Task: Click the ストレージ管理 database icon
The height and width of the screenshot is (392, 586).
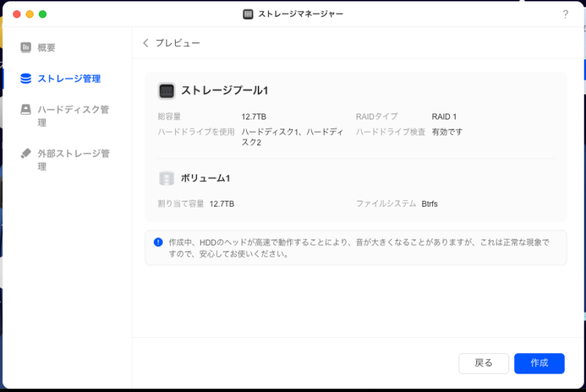Action: pyautogui.click(x=26, y=78)
